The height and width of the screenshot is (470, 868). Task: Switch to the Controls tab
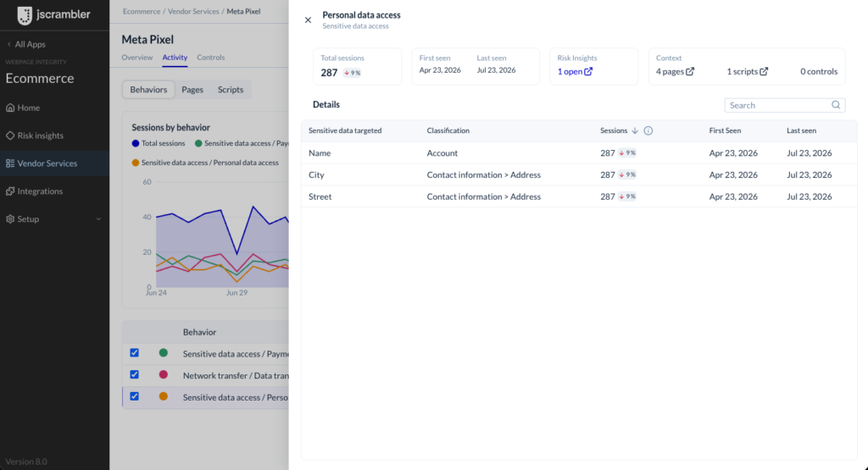click(211, 58)
